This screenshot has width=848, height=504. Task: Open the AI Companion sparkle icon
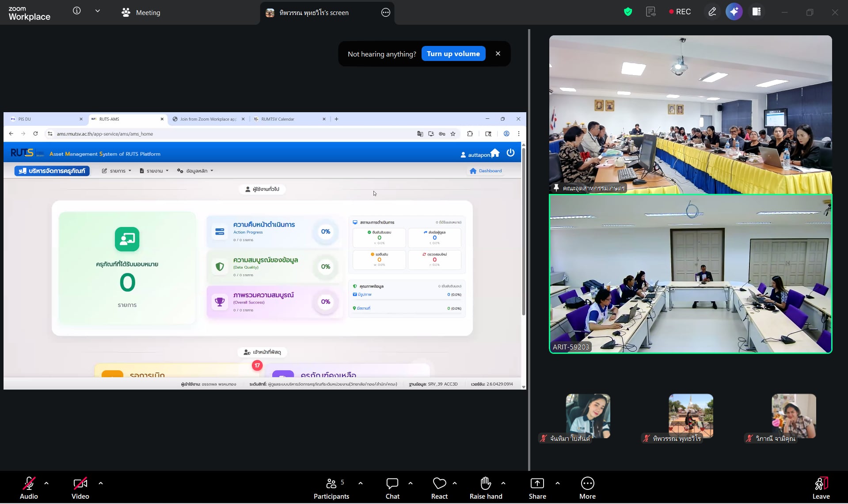point(734,12)
